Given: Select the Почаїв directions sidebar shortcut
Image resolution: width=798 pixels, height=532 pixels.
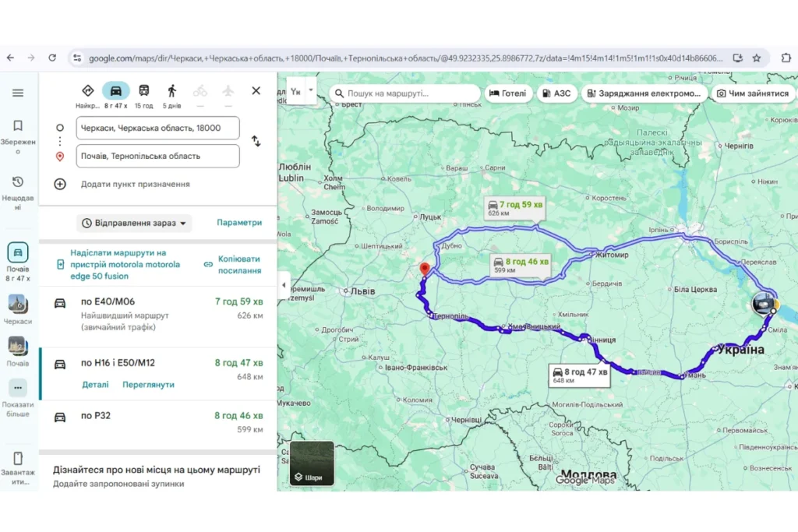Looking at the screenshot, I should [x=18, y=262].
